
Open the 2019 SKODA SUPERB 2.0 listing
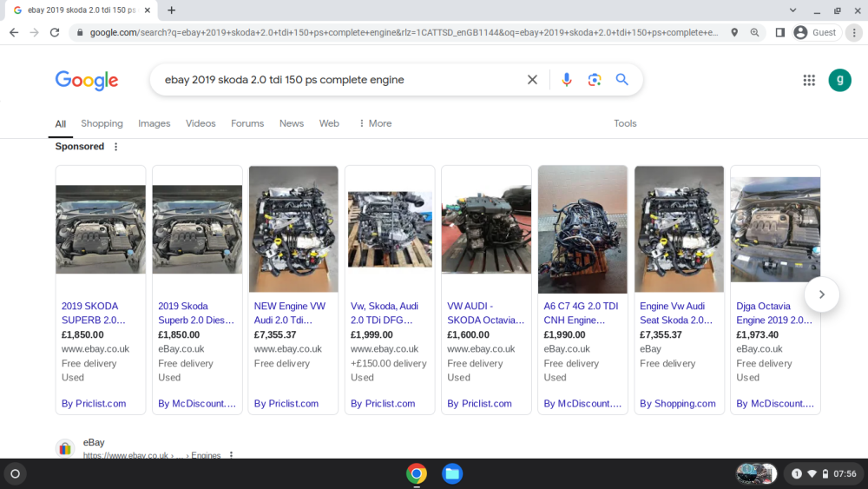(x=93, y=313)
